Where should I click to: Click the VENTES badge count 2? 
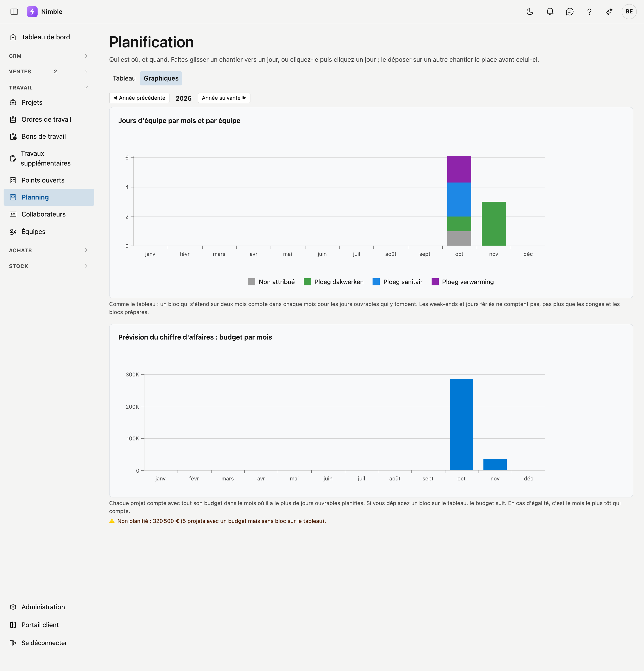[x=55, y=72]
